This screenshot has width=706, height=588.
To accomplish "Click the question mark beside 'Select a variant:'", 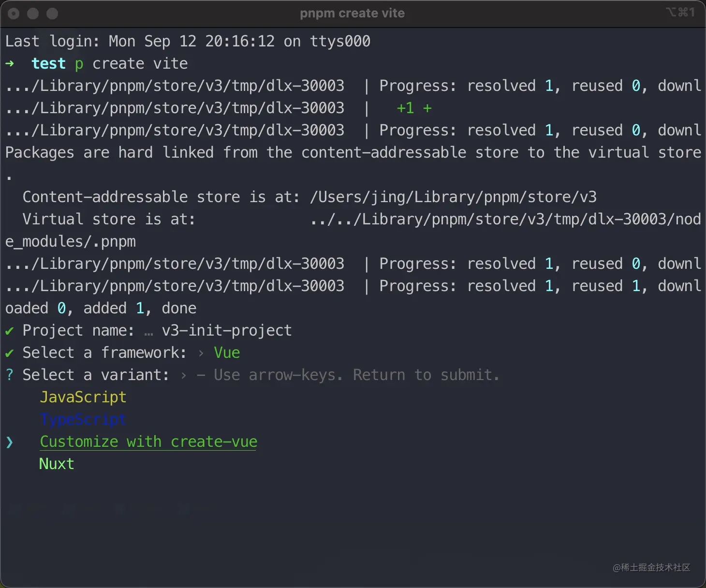I will point(9,375).
